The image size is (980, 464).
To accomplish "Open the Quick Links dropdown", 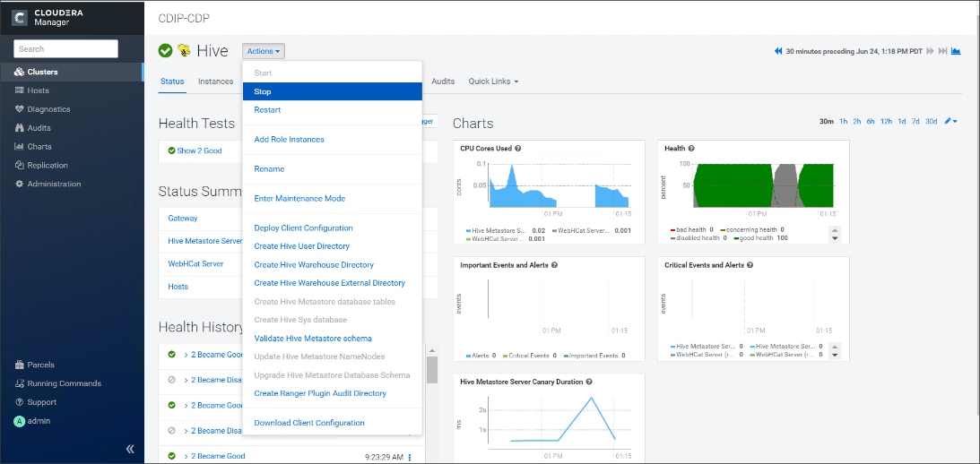I will pos(494,82).
